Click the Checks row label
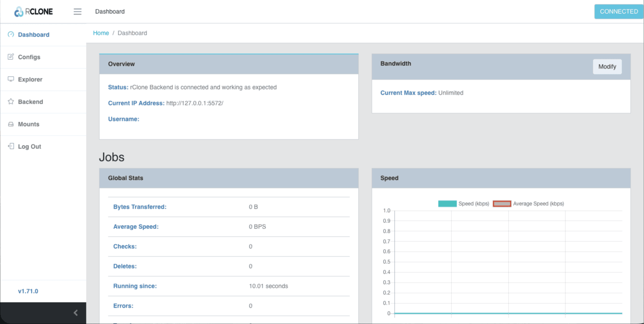This screenshot has width=644, height=324. (x=125, y=247)
